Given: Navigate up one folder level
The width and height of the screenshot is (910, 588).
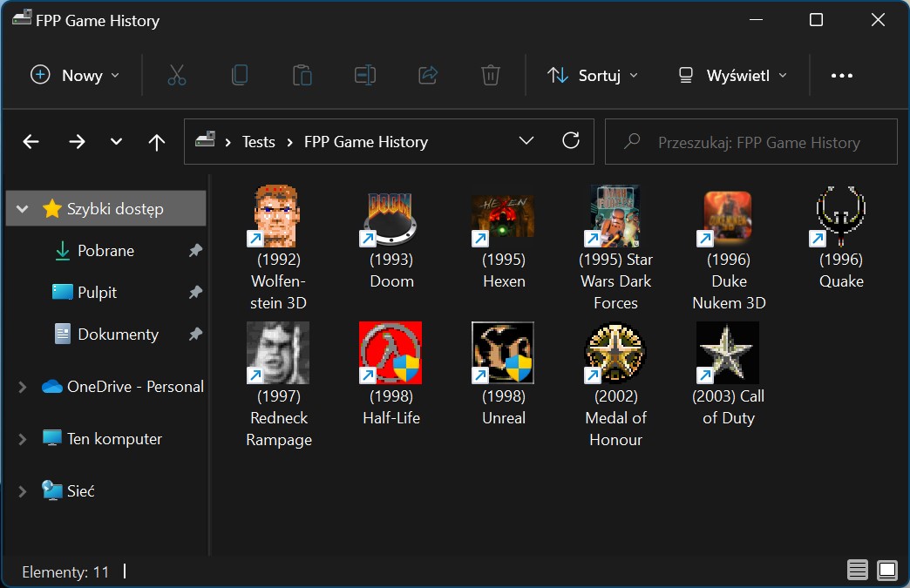Looking at the screenshot, I should (x=157, y=142).
